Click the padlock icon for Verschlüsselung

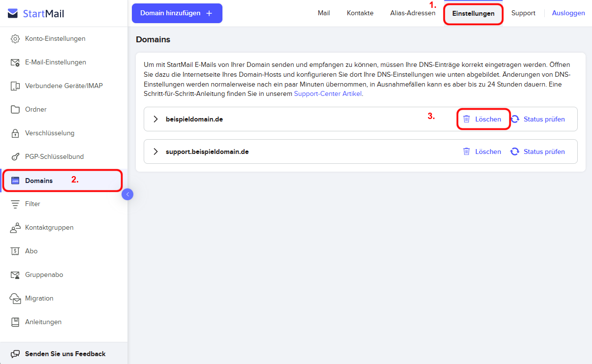(x=15, y=133)
